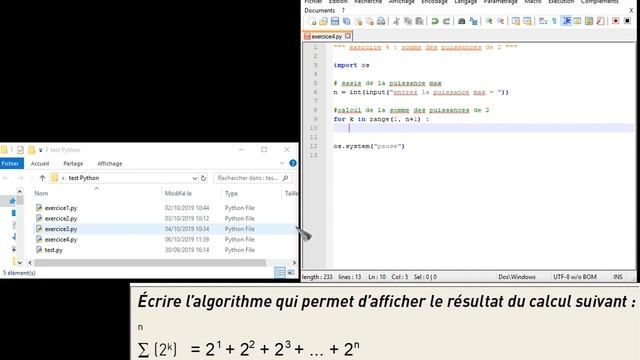Click the Document map icon

[x=589, y=21]
